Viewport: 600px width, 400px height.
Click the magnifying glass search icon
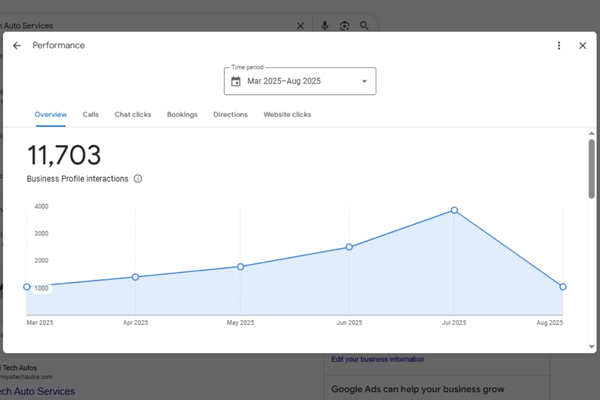tap(365, 26)
